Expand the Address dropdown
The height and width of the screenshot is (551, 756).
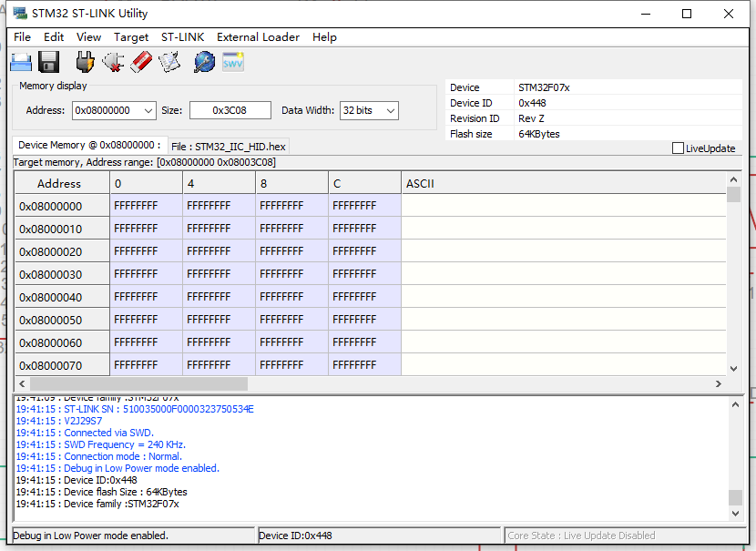(148, 110)
